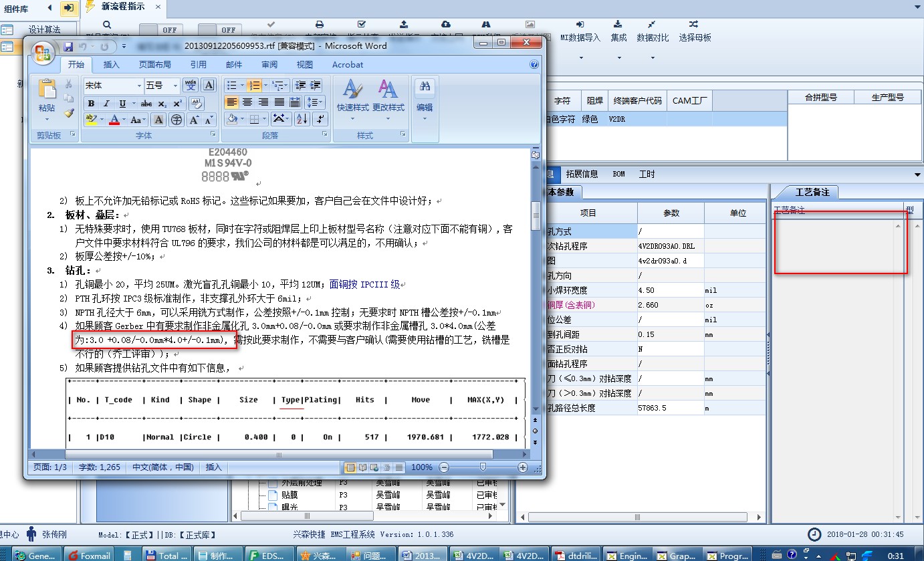This screenshot has width=924, height=561.
Task: Click the increase indent icon
Action: click(316, 85)
